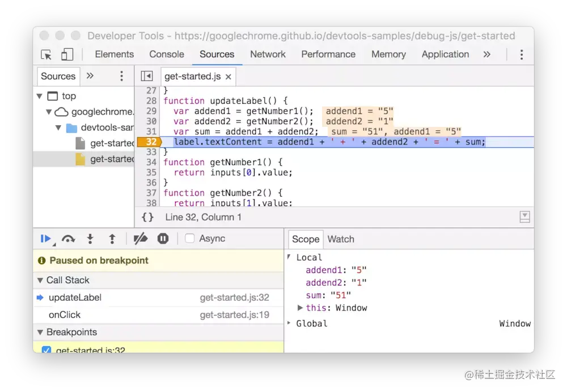Collapse the top frame tree node

(40, 96)
